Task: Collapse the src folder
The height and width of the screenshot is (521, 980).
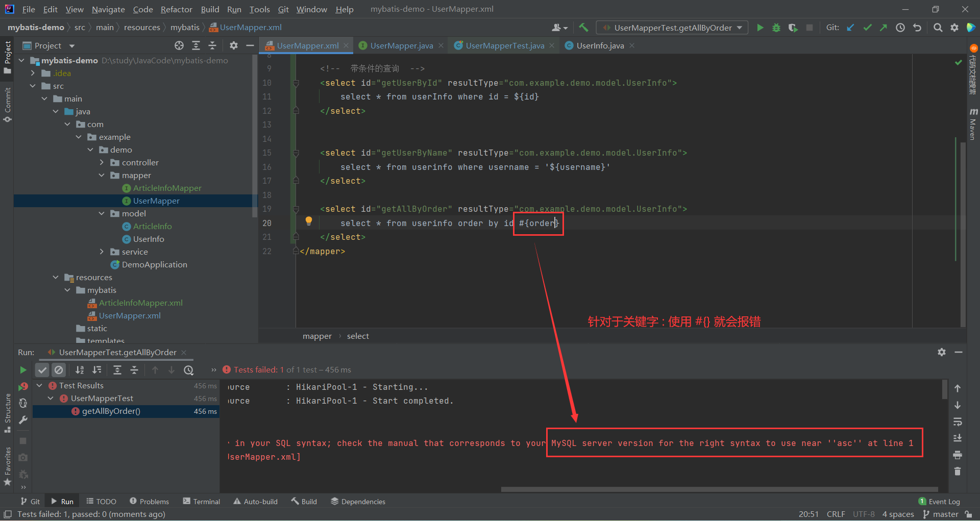Action: pyautogui.click(x=33, y=86)
